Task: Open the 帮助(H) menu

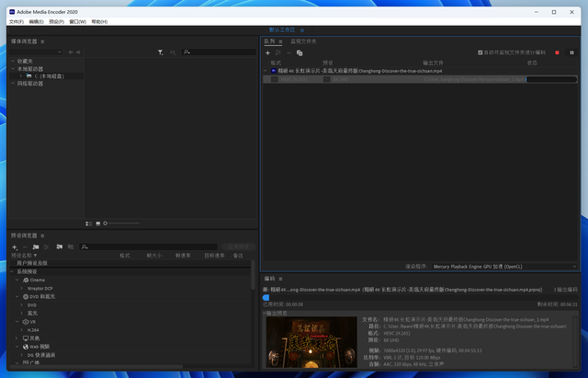Action: [x=99, y=22]
